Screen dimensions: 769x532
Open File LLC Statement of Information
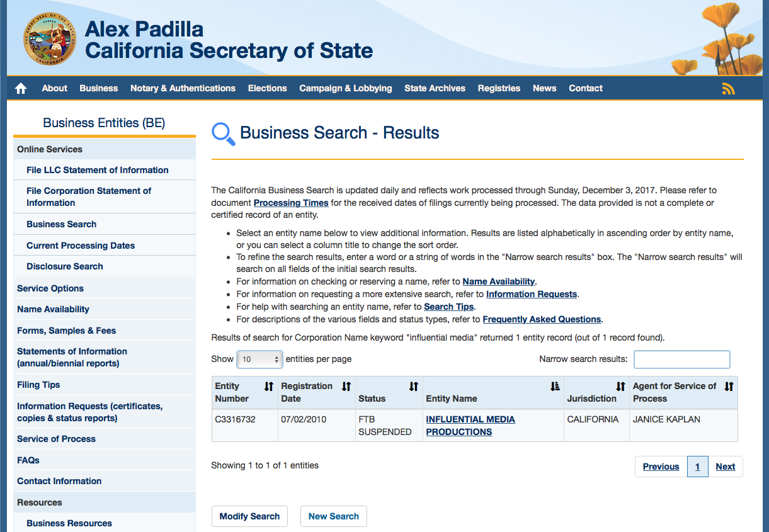[x=98, y=170]
